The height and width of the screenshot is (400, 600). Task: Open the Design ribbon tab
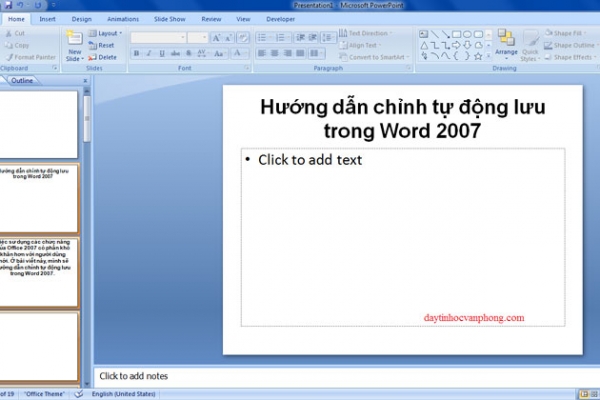(82, 19)
